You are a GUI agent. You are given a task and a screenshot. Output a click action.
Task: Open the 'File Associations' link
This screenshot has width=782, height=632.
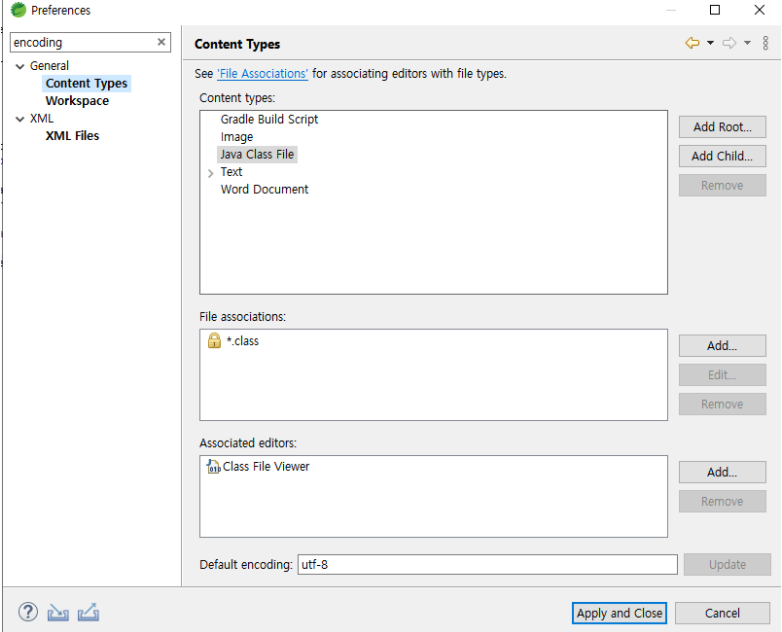tap(262, 73)
